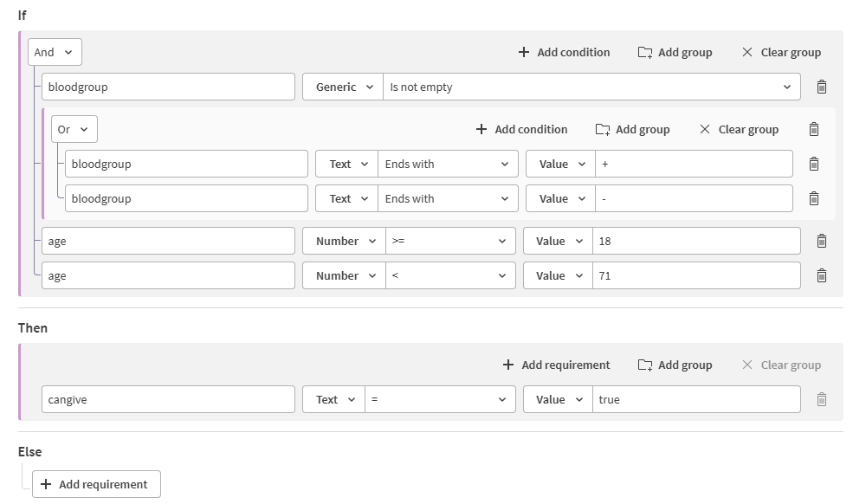Click Add condition in the top group
Viewport: 853px width, 504px height.
tap(564, 52)
